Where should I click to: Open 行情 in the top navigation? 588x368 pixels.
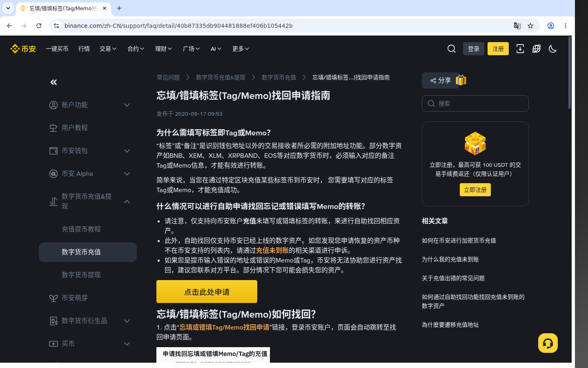click(x=84, y=49)
